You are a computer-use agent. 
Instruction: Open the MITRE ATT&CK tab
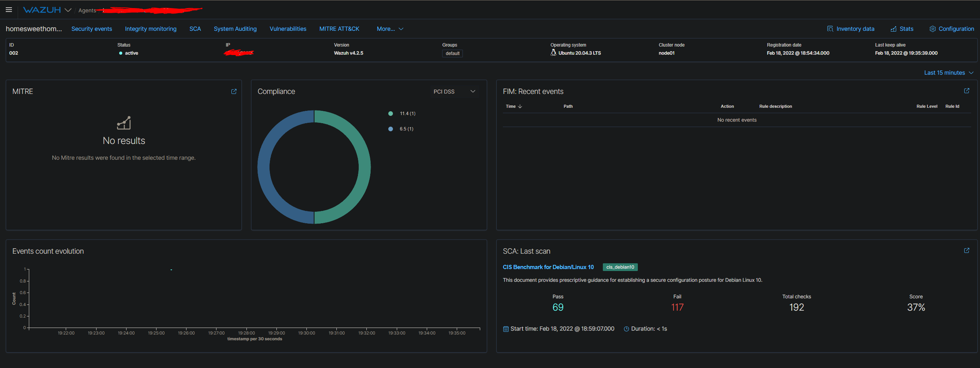339,29
